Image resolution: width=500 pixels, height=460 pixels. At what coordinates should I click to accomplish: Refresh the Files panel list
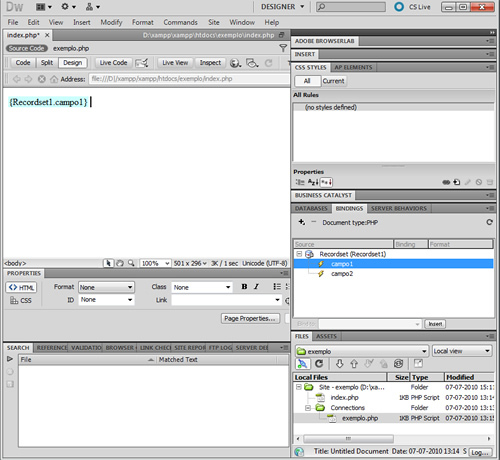[x=319, y=364]
